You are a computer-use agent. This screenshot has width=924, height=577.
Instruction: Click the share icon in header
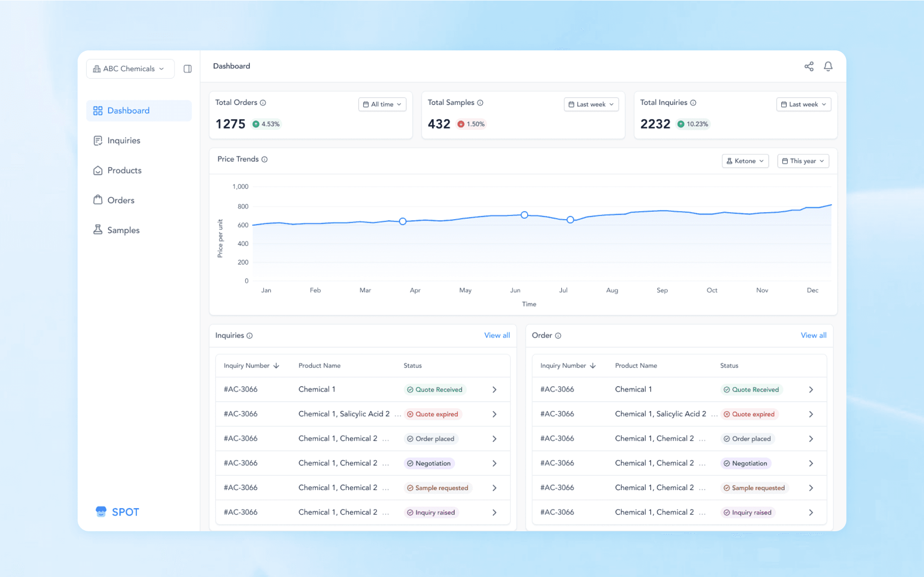tap(808, 67)
